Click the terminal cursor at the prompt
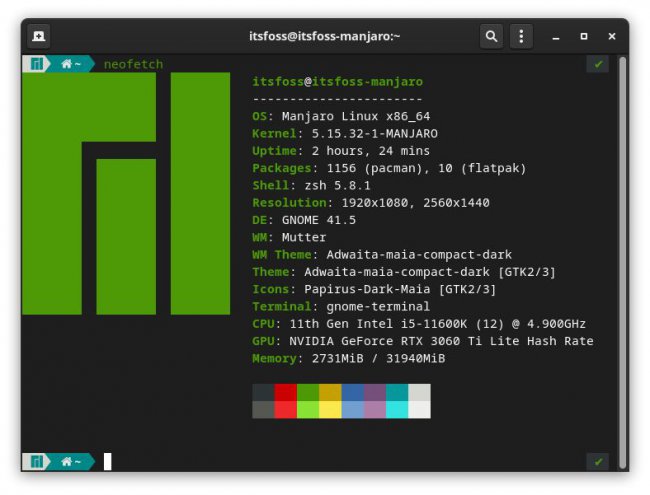This screenshot has height=495, width=650. pyautogui.click(x=107, y=461)
